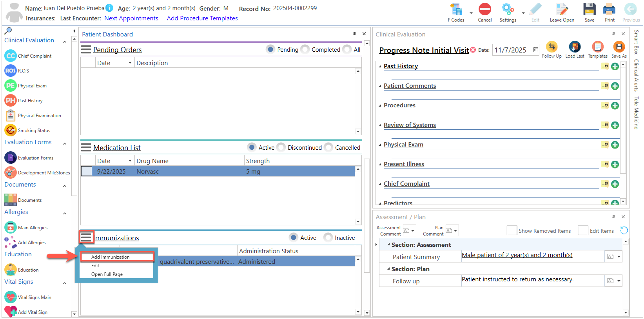The image size is (644, 319).
Task: Collapse the Evaluation Forms sidebar group
Action: [65, 143]
